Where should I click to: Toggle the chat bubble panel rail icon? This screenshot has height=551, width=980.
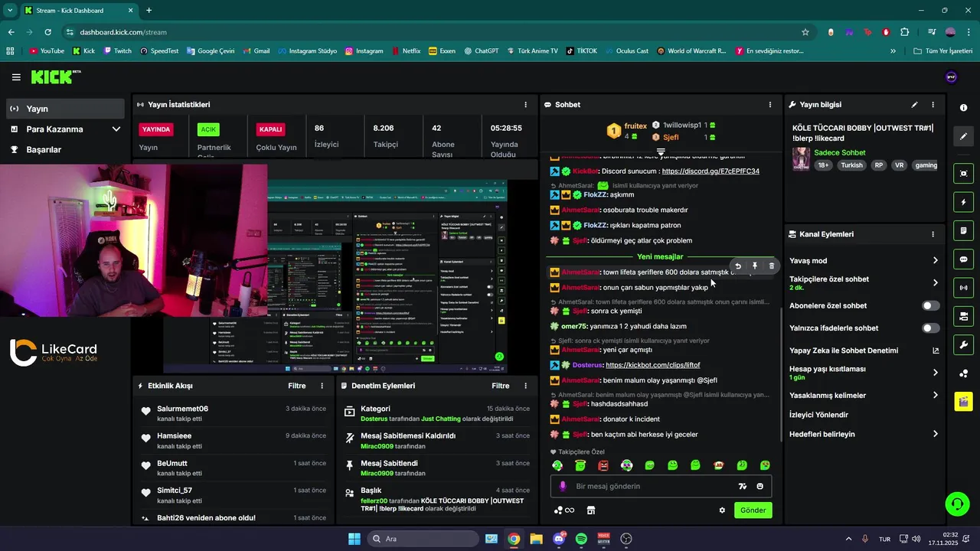click(964, 259)
